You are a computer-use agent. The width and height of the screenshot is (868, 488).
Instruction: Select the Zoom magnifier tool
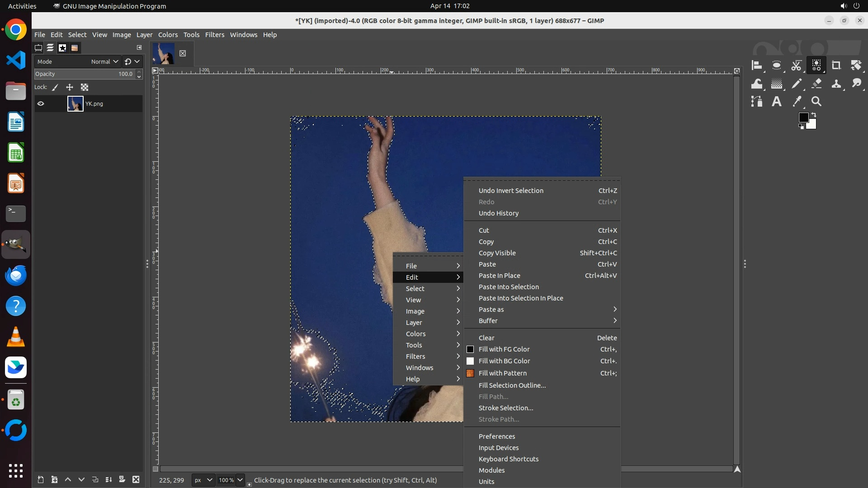[816, 102]
